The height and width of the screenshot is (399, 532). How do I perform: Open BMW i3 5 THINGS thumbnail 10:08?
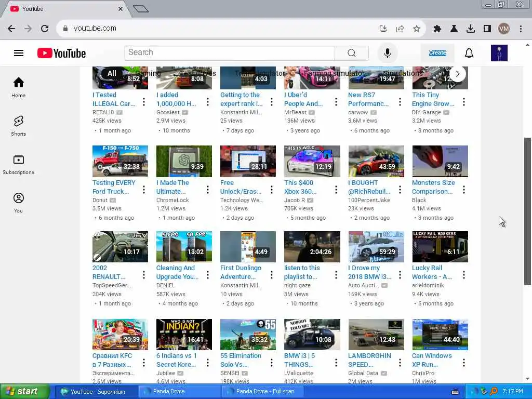click(x=312, y=335)
